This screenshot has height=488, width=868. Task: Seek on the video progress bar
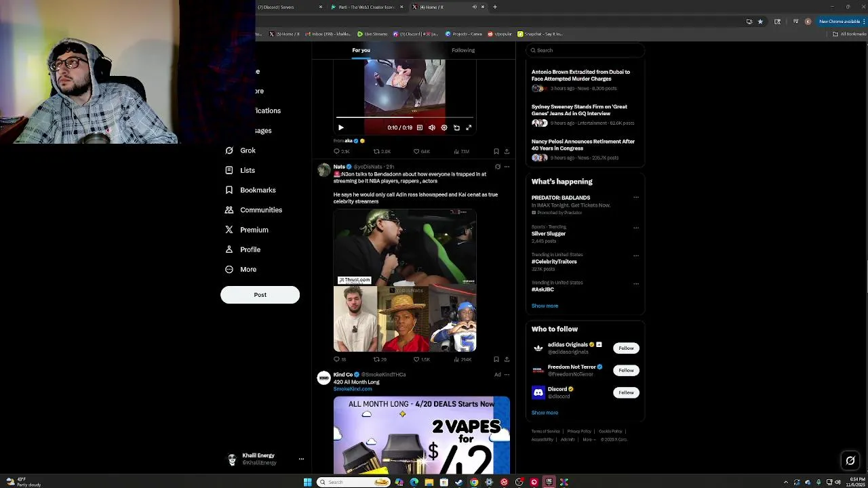tap(405, 117)
